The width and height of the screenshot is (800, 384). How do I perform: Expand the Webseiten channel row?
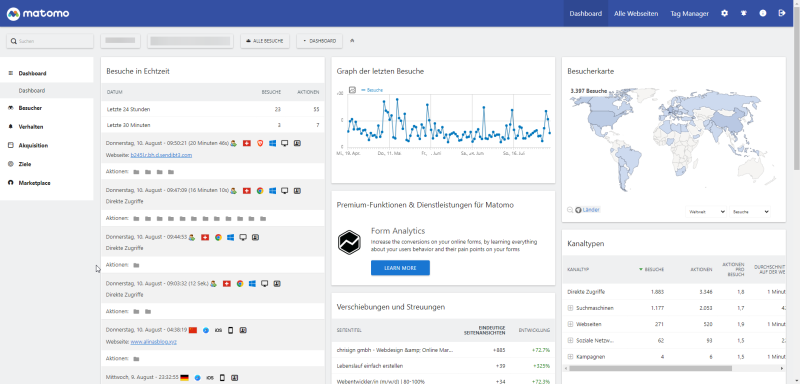[570, 324]
